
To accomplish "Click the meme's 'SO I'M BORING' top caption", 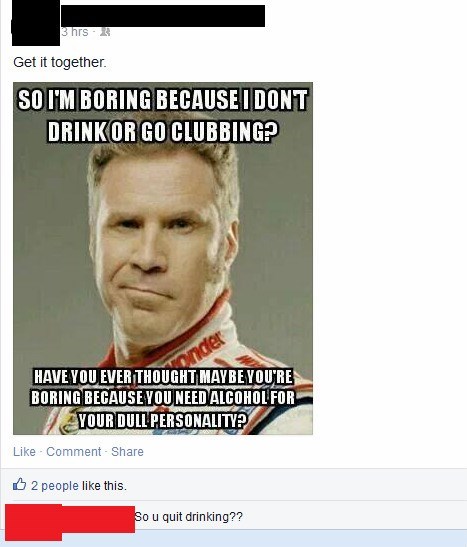I will pos(163,116).
